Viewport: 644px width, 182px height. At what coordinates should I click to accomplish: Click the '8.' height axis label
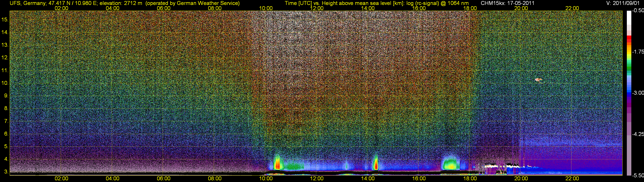[6, 109]
